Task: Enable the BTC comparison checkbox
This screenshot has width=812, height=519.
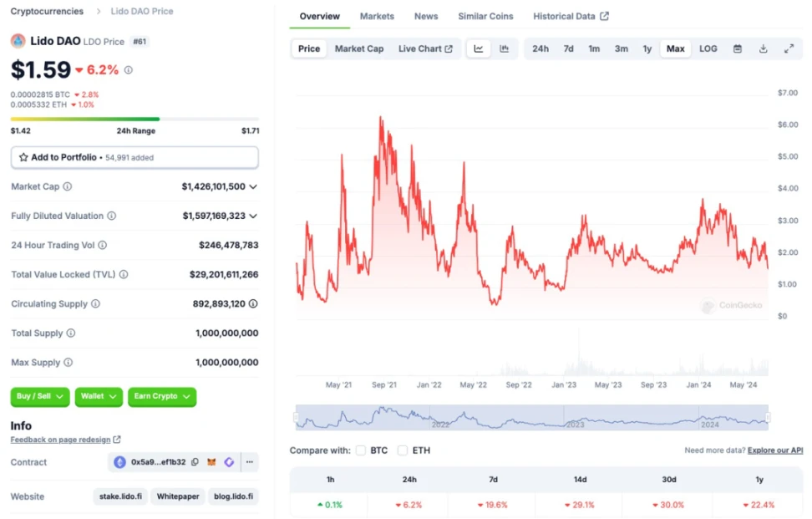Action: pos(361,450)
